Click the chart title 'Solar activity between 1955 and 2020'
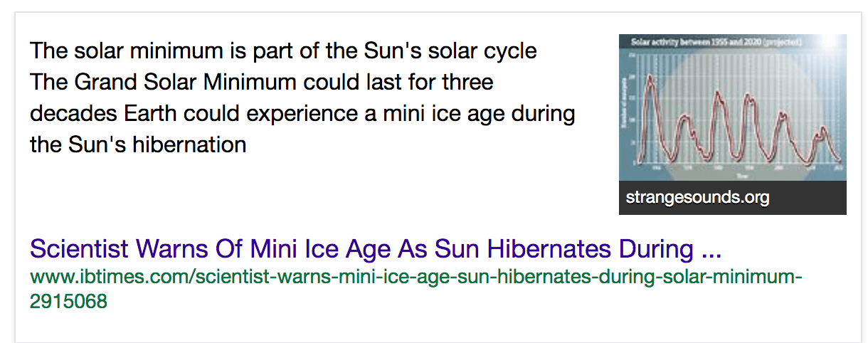868x343 pixels. click(x=711, y=42)
